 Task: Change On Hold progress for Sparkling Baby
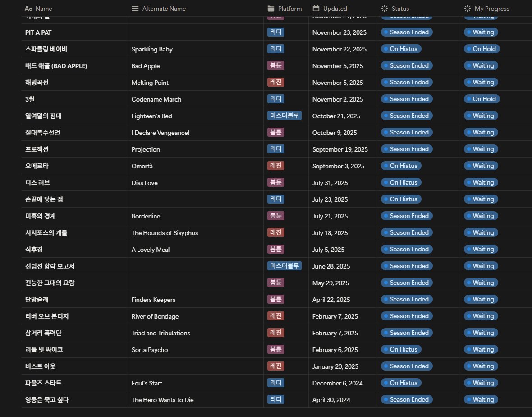[482, 49]
